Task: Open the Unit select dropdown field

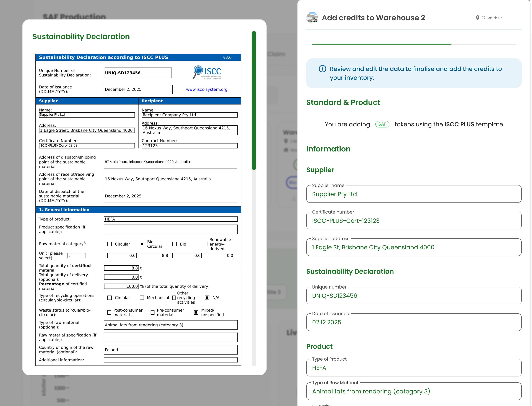Action: point(77,255)
